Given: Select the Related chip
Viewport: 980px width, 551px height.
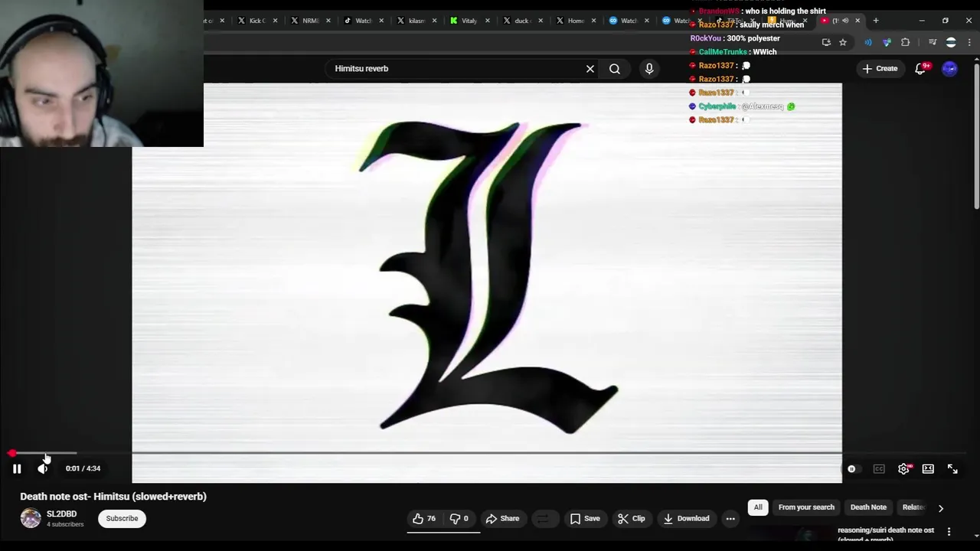Looking at the screenshot, I should (913, 507).
